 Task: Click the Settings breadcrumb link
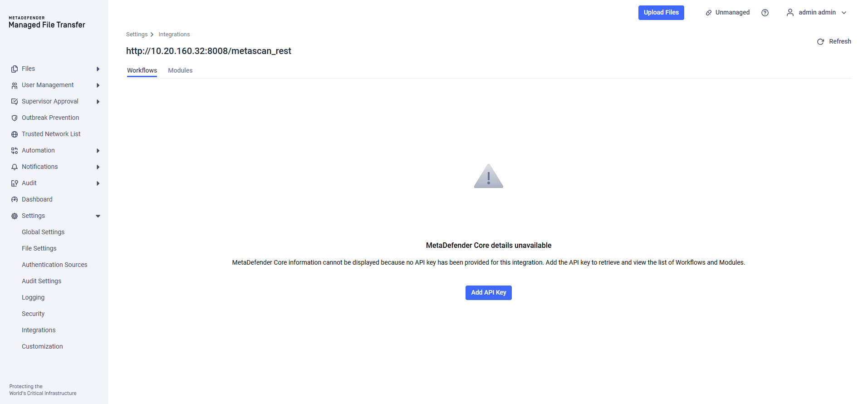137,34
